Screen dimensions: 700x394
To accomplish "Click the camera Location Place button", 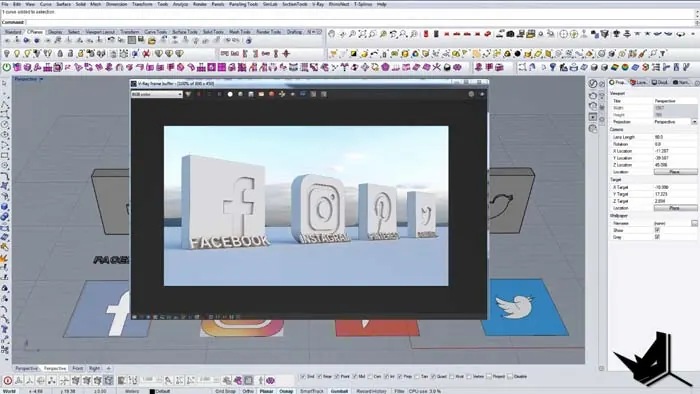I will coord(675,172).
